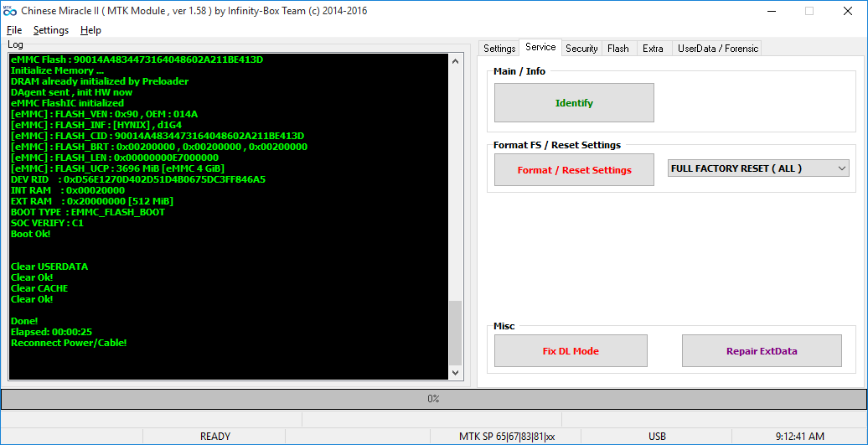Click the 'Clear USERDATA' log line
The width and height of the screenshot is (868, 445).
click(49, 266)
